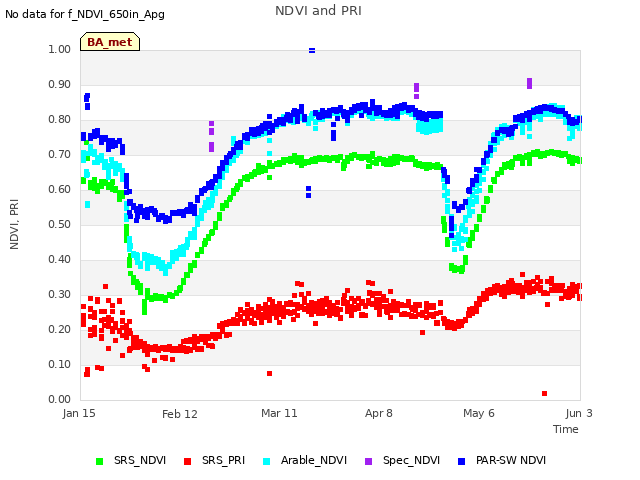This screenshot has height=480, width=640.
Task: Click the 0.60 y-axis tick value
Action: 60,189
